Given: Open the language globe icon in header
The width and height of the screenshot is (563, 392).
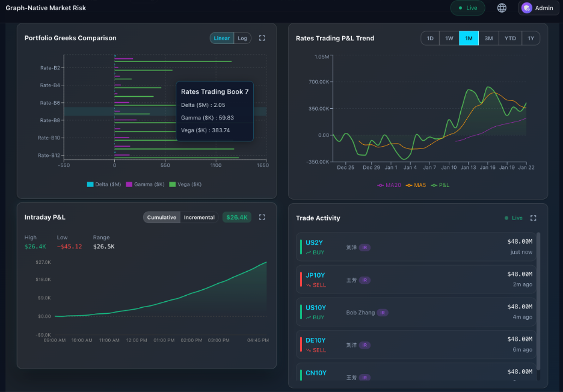Looking at the screenshot, I should tap(502, 8).
